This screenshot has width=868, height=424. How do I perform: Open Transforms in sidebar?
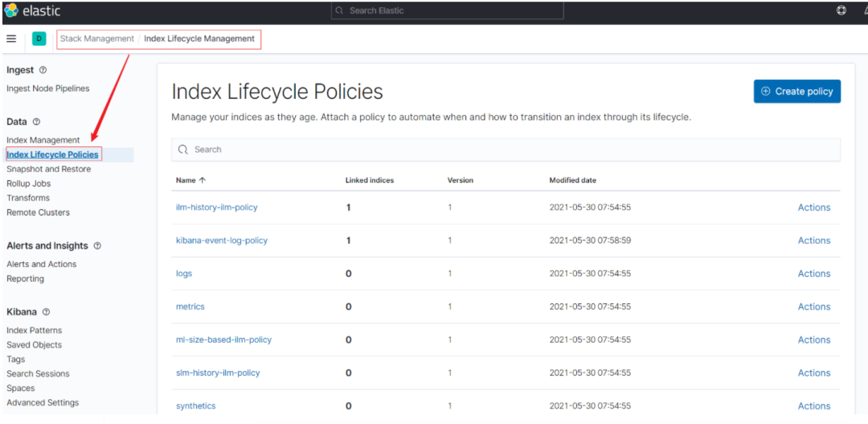coord(28,198)
